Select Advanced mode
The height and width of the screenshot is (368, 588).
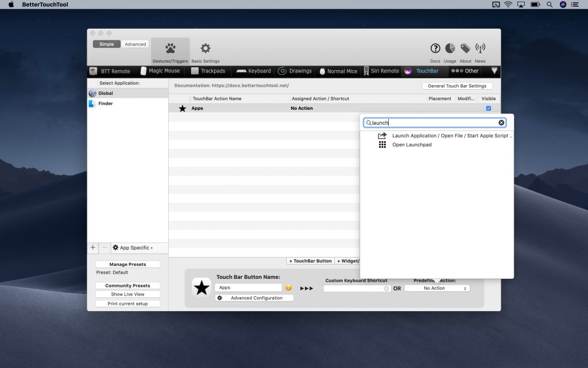pos(135,44)
